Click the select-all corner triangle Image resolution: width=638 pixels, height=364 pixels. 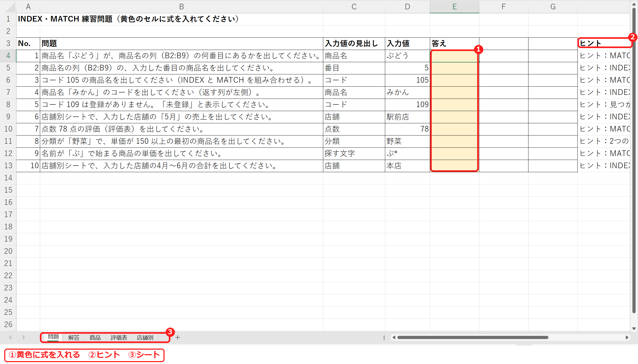click(11, 7)
